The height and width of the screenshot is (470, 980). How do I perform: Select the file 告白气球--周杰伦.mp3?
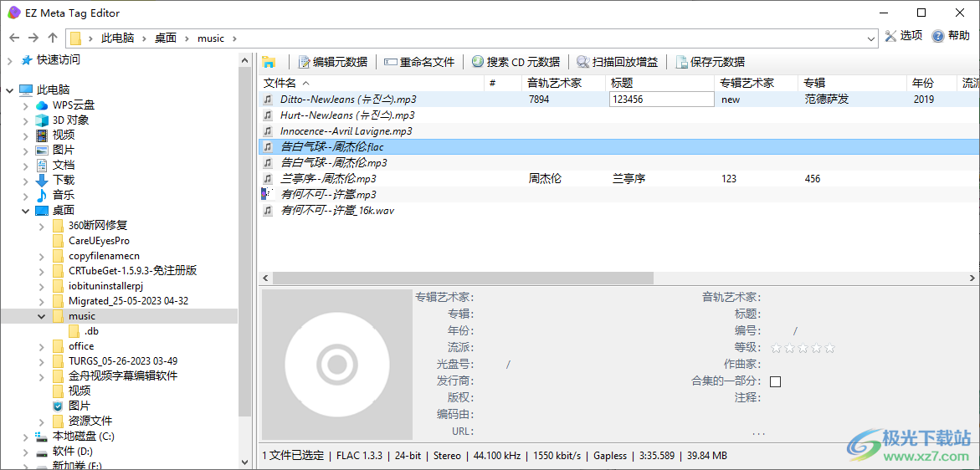[x=334, y=163]
